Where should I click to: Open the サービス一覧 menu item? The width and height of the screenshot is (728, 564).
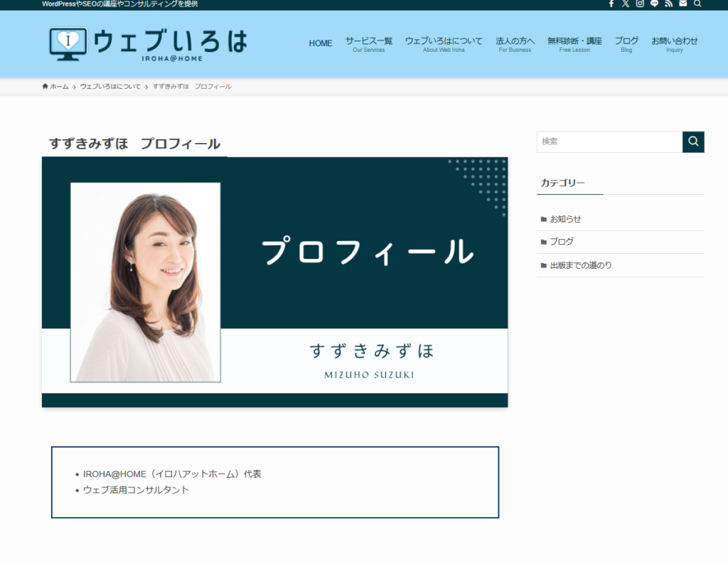(x=369, y=44)
